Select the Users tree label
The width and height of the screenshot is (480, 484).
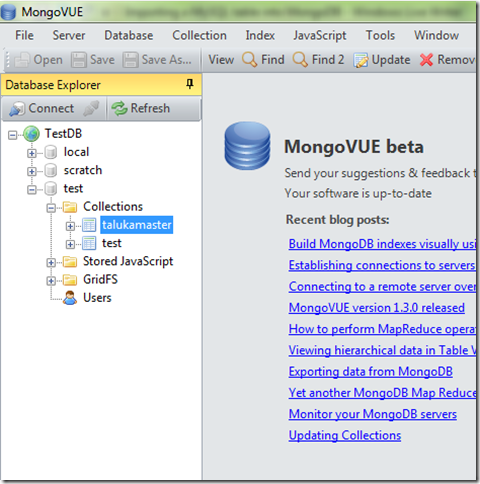[97, 298]
